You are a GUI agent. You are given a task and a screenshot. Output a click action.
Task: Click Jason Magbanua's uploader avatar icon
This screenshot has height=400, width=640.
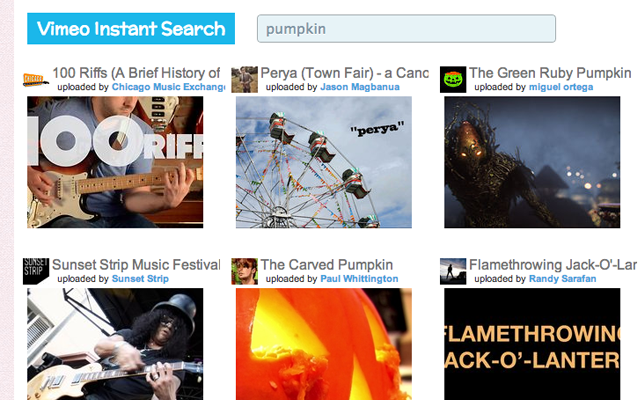point(245,79)
